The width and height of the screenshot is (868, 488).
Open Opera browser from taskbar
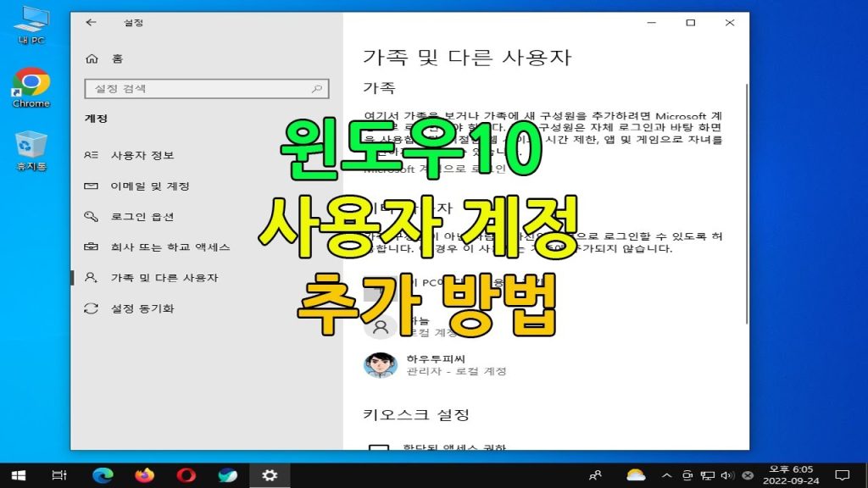tap(186, 475)
